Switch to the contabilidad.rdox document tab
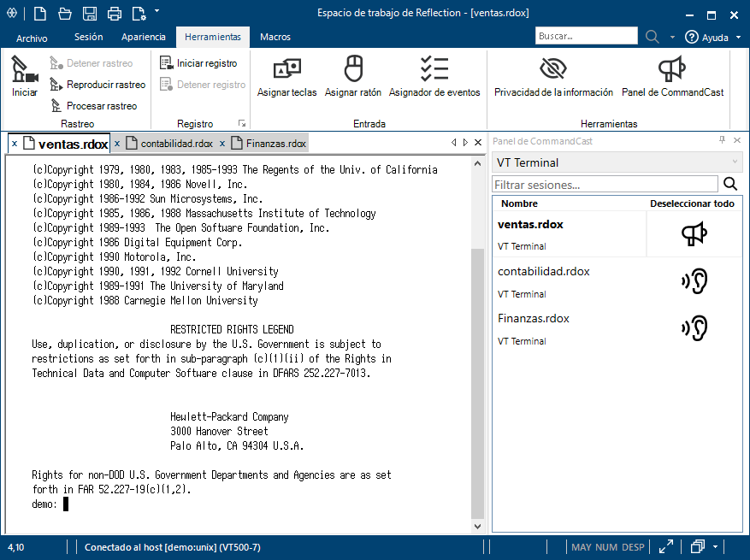750x560 pixels. 176,144
